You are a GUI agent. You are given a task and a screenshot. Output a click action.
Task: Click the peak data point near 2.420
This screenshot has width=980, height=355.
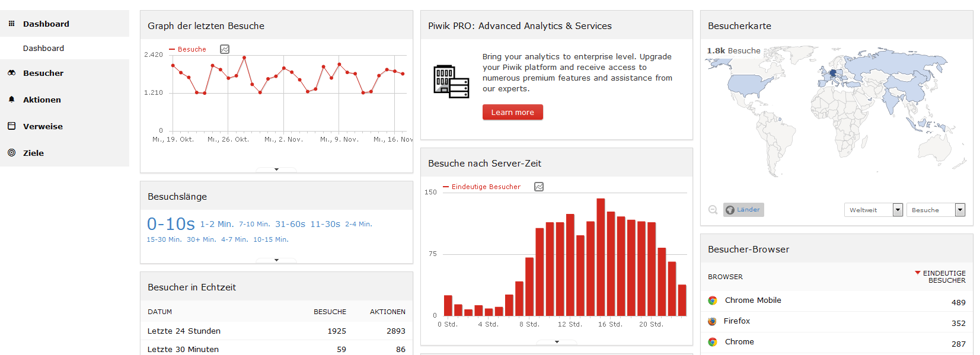click(x=244, y=57)
